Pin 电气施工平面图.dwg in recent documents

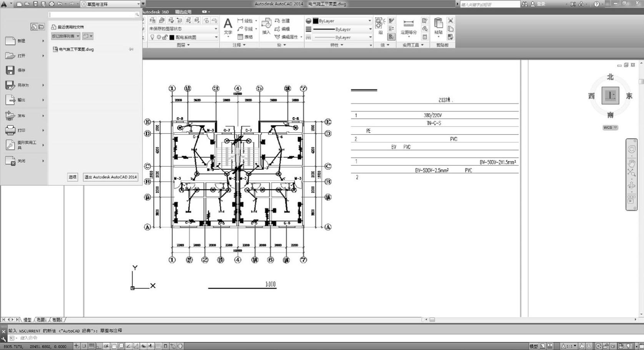point(131,49)
